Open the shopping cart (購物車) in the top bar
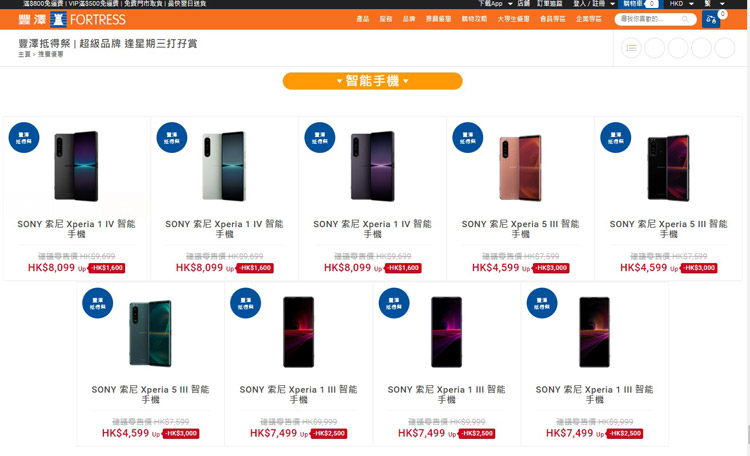Image resolution: width=750 pixels, height=456 pixels. click(x=640, y=3)
